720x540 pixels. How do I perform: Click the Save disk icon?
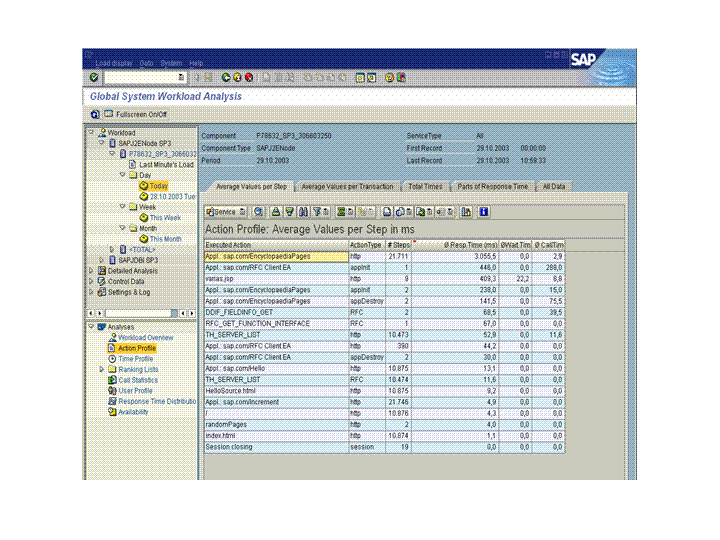208,78
